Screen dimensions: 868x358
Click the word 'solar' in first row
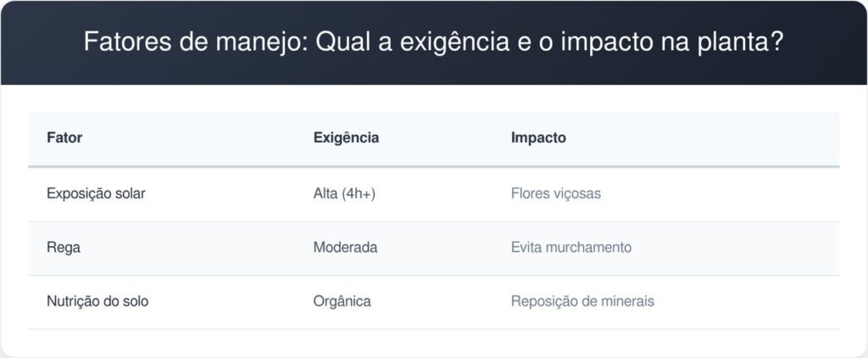(x=130, y=193)
